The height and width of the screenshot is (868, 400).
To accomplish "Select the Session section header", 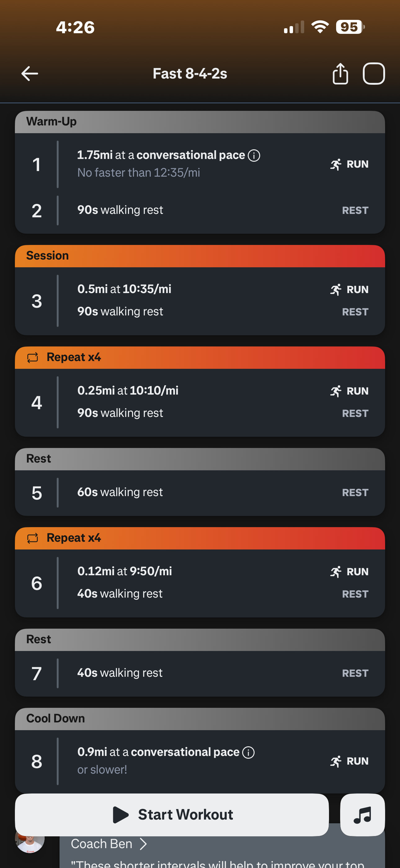I will [200, 256].
